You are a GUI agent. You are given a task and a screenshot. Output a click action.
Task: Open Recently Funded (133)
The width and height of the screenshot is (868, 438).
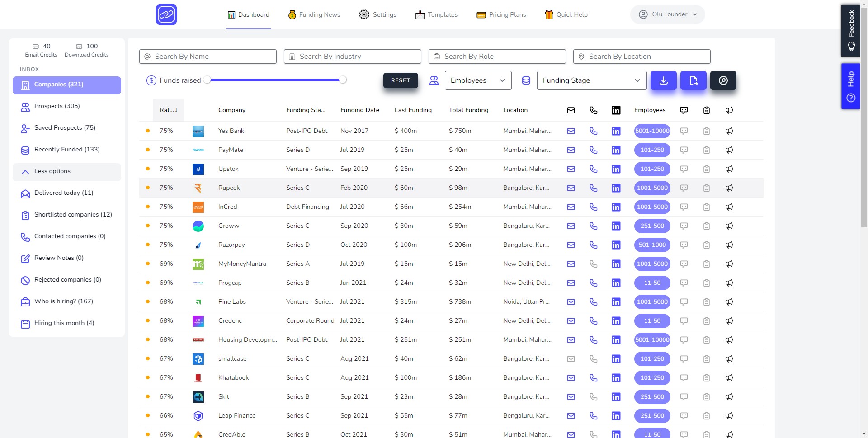coord(67,150)
